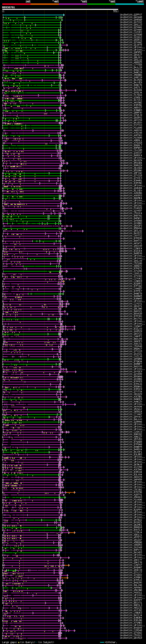Viewport: 146px width, 644px height.
Task: Click the red 20% identity legend segment
Action: click(16, 4)
